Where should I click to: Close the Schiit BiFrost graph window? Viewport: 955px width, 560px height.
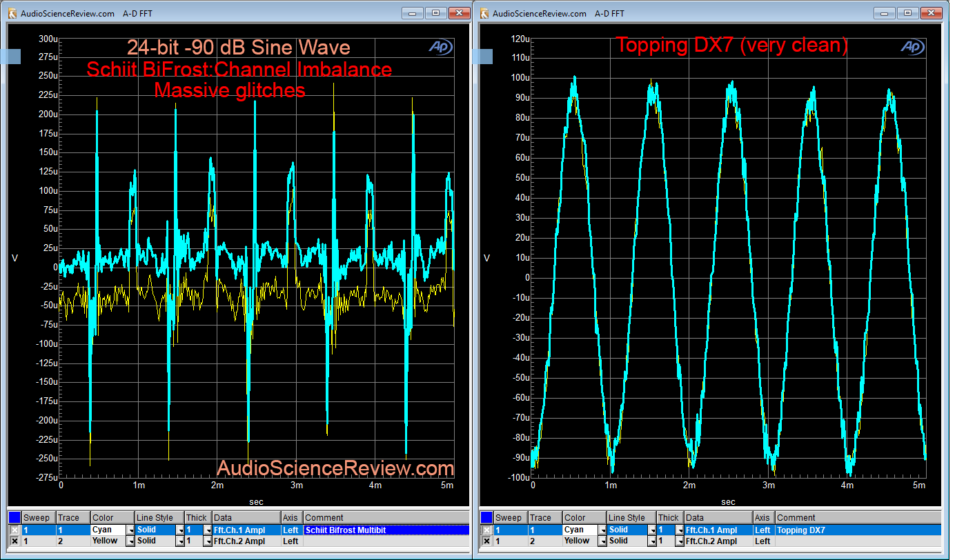(458, 12)
